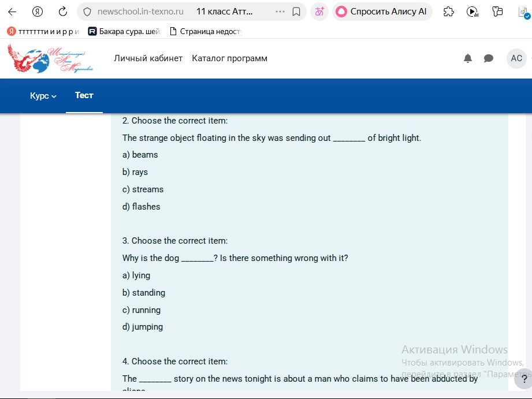Open the Страница недоступна bookmark
Viewport: 532px width, 399px height.
click(x=206, y=32)
